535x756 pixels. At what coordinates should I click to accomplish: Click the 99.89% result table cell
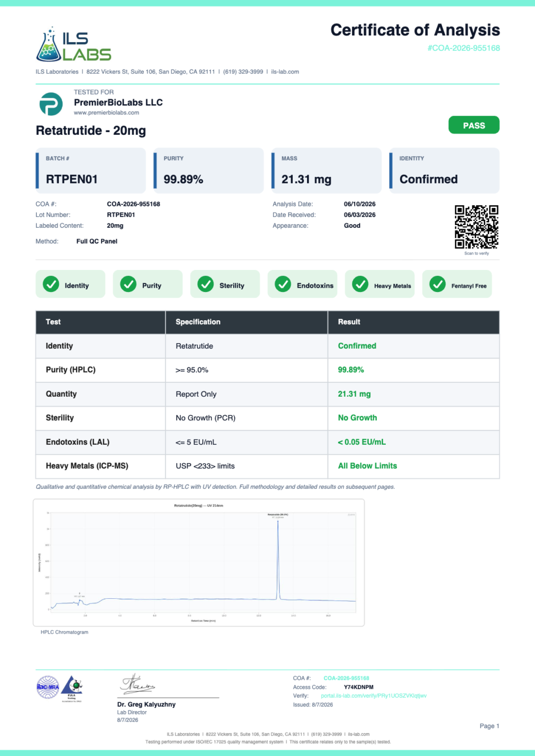tap(414, 370)
